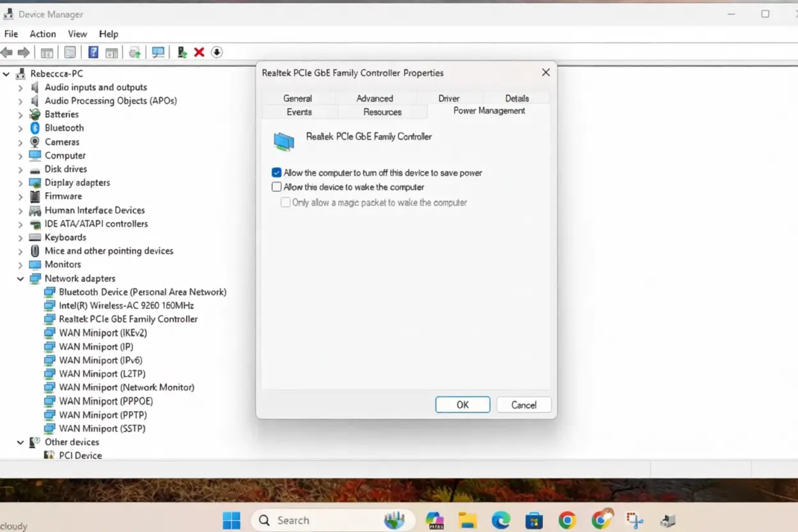The width and height of the screenshot is (798, 532).
Task: Select WAN Miniport (Network Monitor)
Action: click(127, 387)
